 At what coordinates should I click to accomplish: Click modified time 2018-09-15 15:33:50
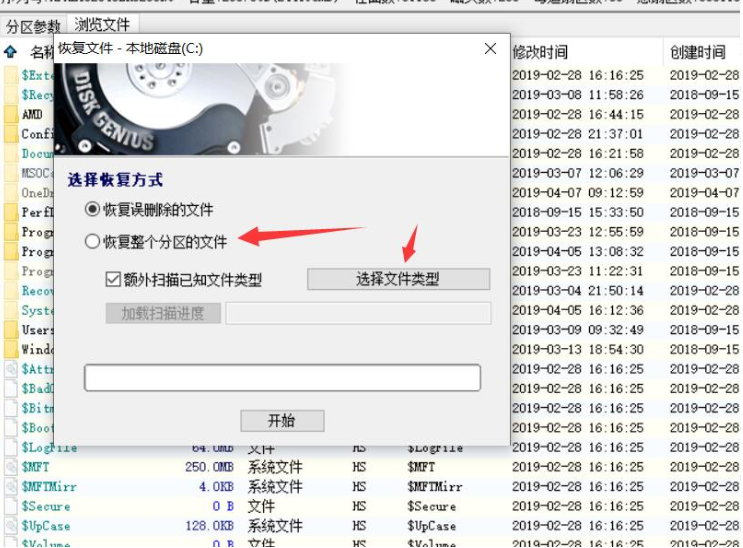(x=578, y=212)
